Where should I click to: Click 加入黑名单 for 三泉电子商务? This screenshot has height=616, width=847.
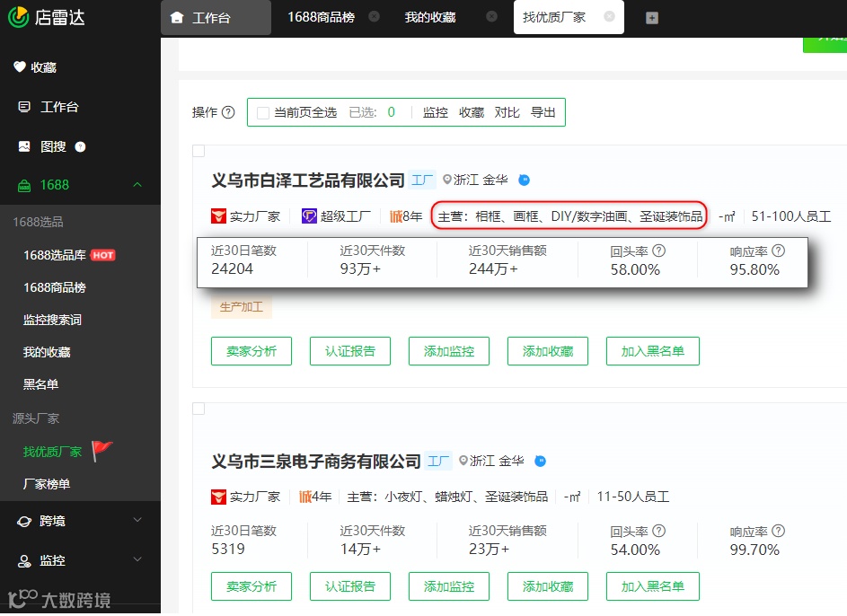click(x=652, y=586)
